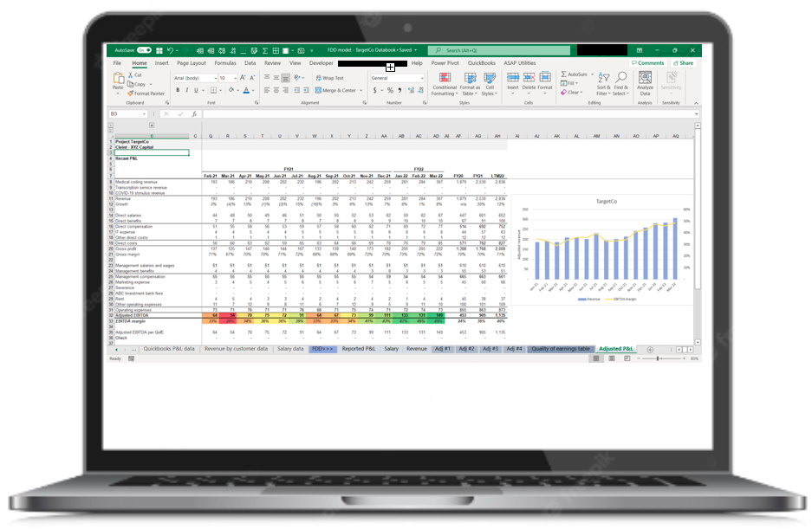Apply bold formatting to the cell
This screenshot has width=812, height=529.
178,90
